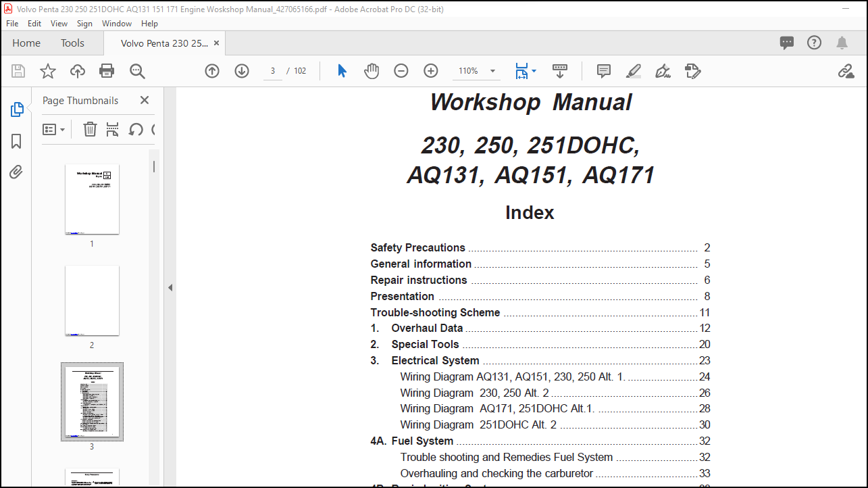
Task: Click the Presentation index entry
Action: pos(540,296)
